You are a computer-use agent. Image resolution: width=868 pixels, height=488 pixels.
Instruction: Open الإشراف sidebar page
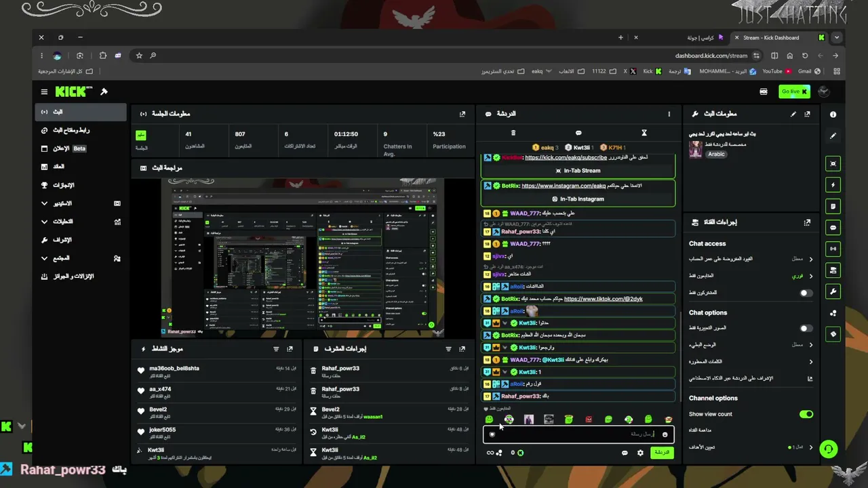[x=81, y=240]
